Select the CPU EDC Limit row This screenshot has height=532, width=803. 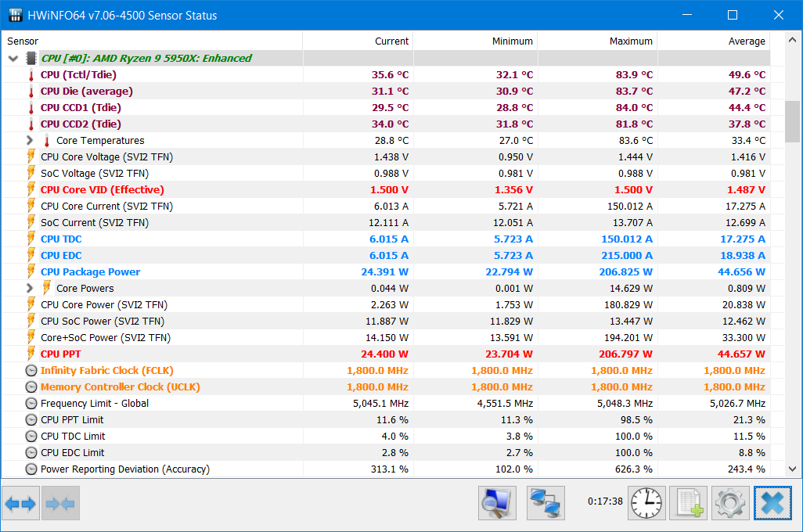386,453
